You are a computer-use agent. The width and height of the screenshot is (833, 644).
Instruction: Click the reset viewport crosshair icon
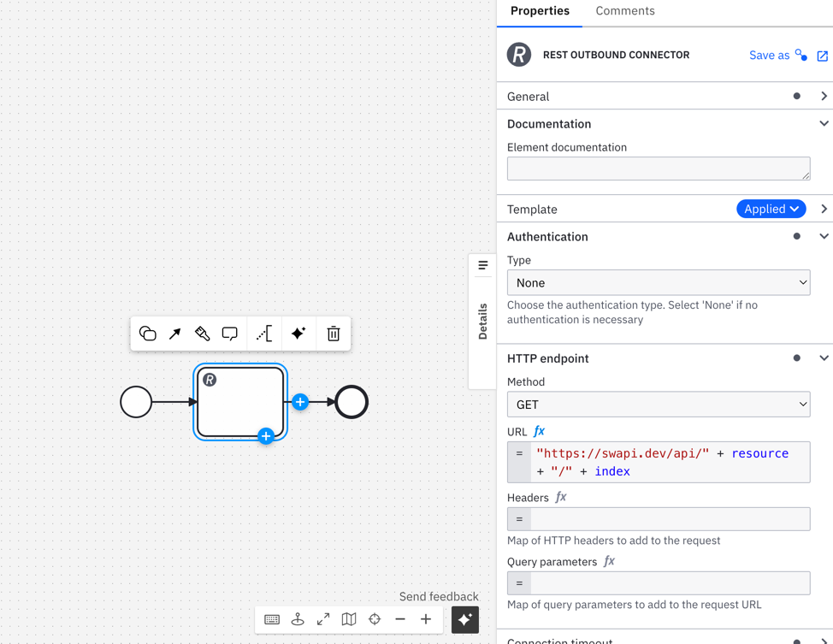click(375, 619)
